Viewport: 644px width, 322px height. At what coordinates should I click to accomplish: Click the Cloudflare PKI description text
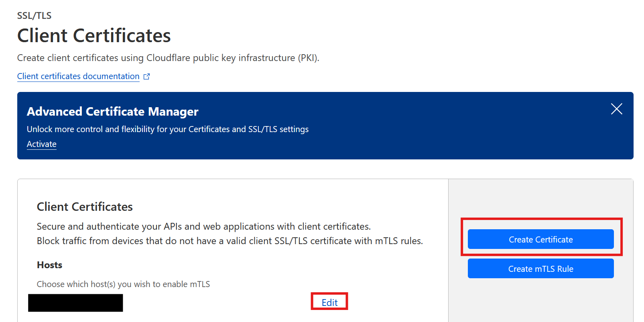[x=168, y=58]
